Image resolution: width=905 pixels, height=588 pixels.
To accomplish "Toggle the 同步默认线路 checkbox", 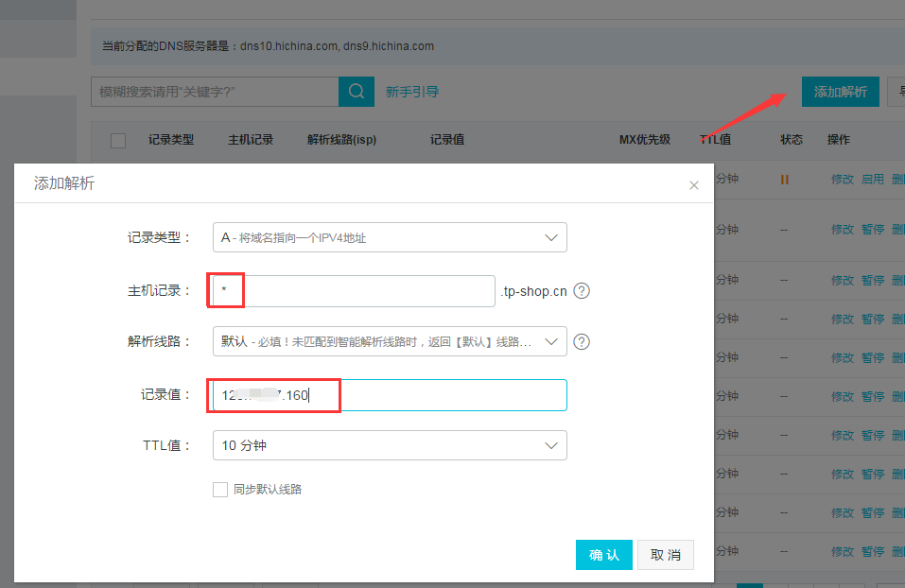I will point(220,490).
